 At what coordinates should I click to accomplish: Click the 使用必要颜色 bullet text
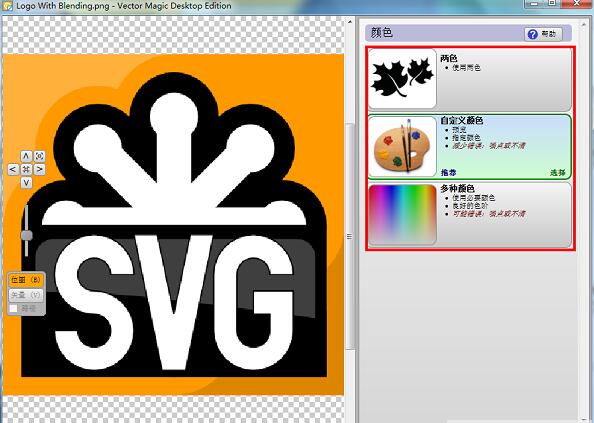point(474,198)
